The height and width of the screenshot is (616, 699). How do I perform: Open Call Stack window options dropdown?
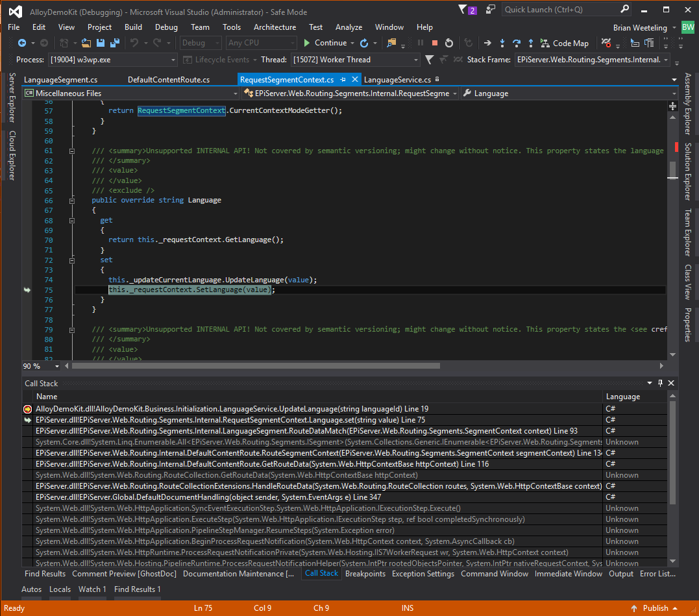[650, 383]
